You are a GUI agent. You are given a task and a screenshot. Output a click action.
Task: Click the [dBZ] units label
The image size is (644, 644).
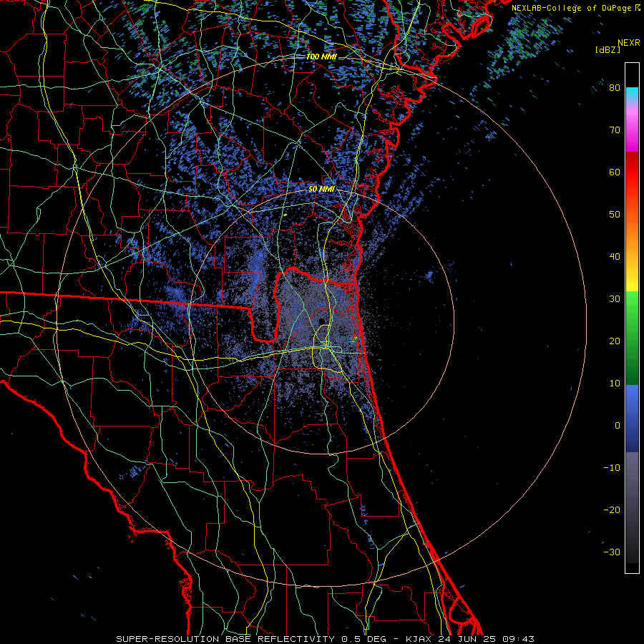click(608, 49)
